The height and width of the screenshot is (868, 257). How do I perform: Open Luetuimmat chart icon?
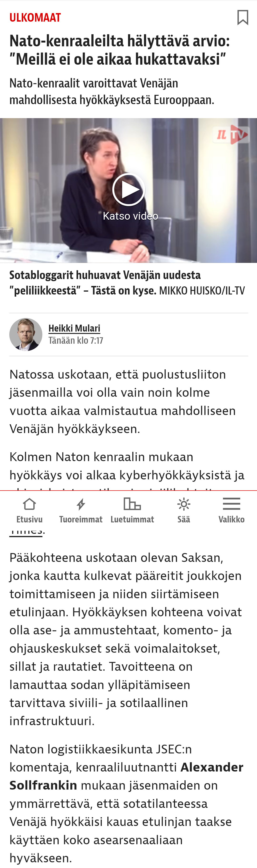click(132, 504)
